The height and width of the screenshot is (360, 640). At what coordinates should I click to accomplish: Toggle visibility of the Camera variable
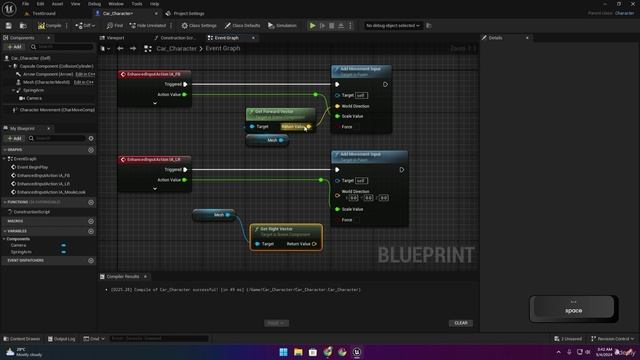tap(64, 245)
